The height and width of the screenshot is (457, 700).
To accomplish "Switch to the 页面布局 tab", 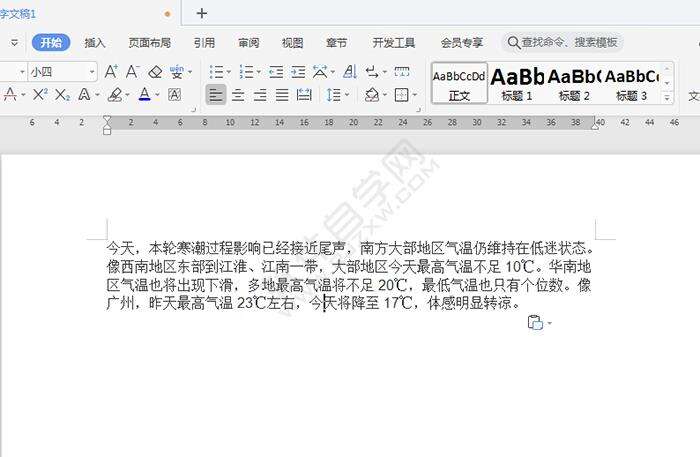I will pyautogui.click(x=150, y=42).
